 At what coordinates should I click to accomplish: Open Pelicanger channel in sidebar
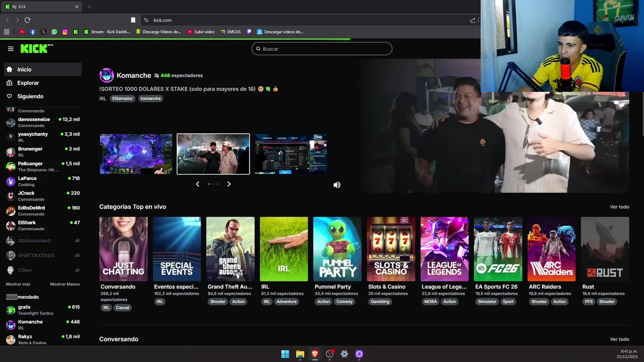[x=43, y=166]
